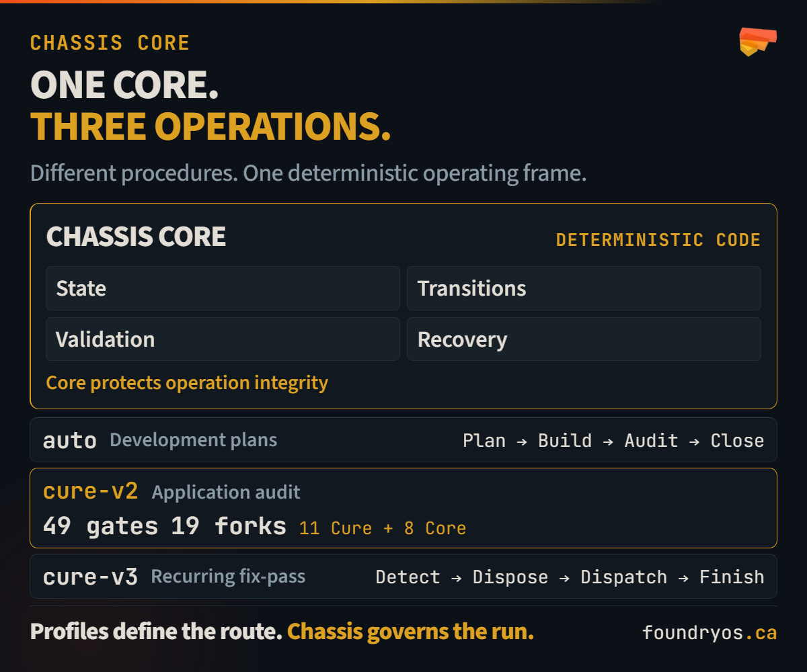This screenshot has width=807, height=672.
Task: Click the 'cure-v3' profile name
Action: pos(91,577)
